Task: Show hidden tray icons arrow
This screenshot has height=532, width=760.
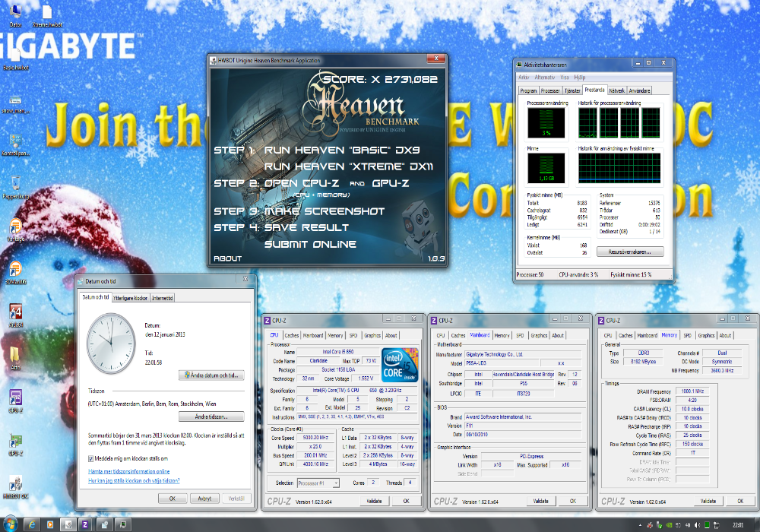Action: click(640, 524)
